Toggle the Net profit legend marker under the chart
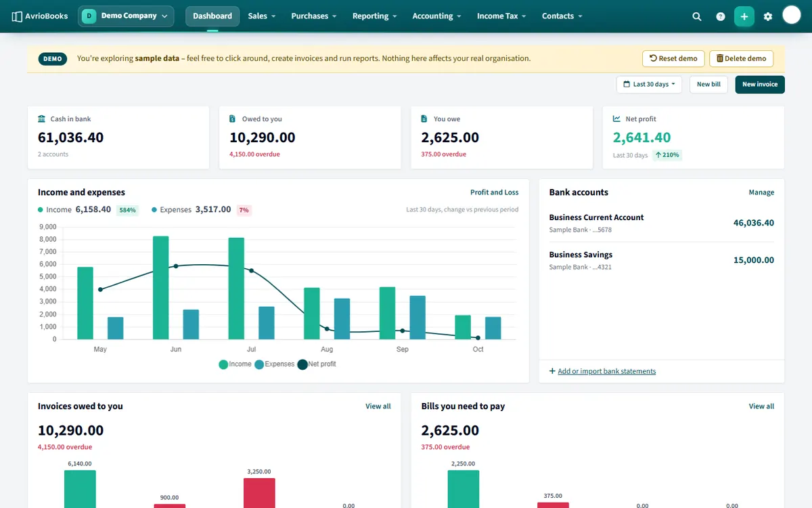 (302, 364)
